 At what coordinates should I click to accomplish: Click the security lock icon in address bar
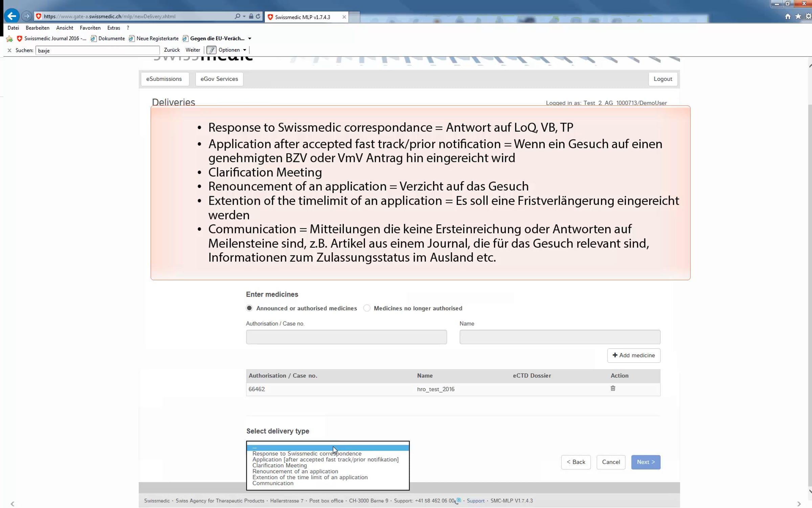click(251, 16)
